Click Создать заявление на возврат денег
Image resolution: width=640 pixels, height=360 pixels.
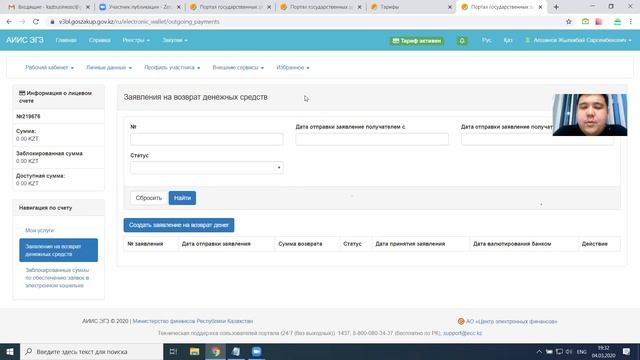[x=179, y=225]
